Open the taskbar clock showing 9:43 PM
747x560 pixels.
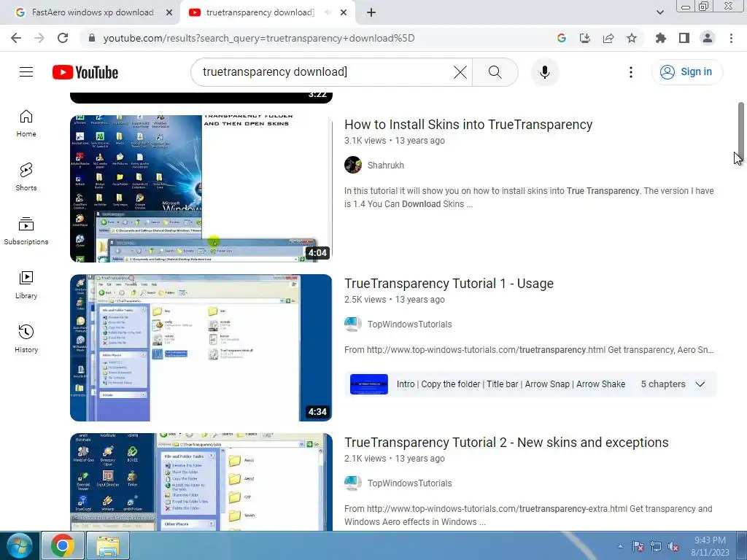710,546
